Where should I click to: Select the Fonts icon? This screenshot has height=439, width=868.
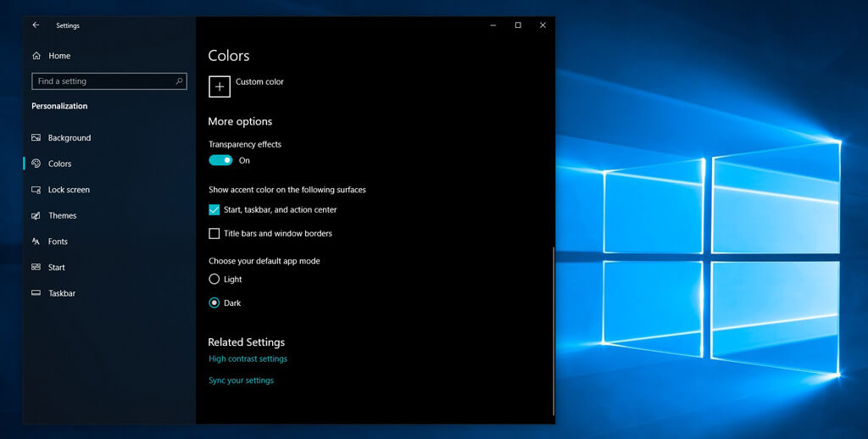[36, 242]
